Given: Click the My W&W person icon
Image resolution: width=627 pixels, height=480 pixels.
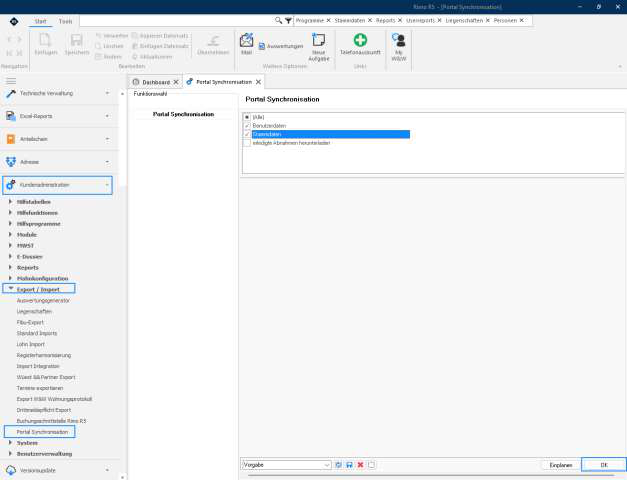Looking at the screenshot, I should pos(399,40).
